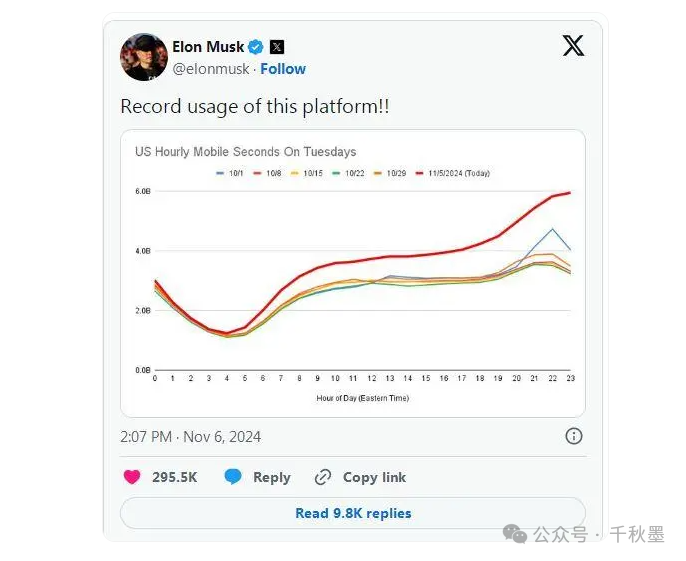Click the blue verified checkmark badge
The image size is (686, 561).
coord(256,46)
